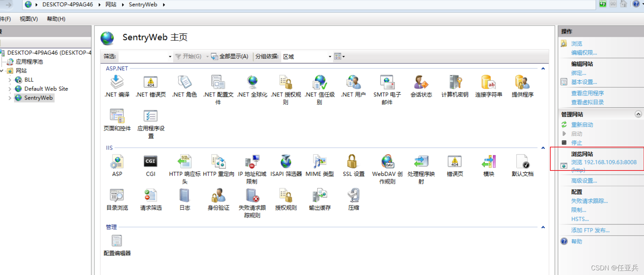This screenshot has width=644, height=275.
Task: Open the .NET 配置文件 feature
Action: [x=218, y=90]
